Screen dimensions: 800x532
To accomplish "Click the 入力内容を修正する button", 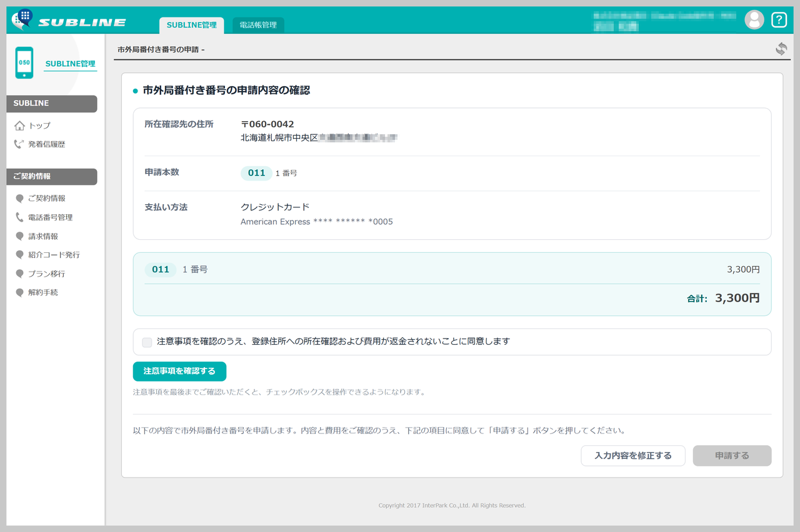I will tap(633, 456).
